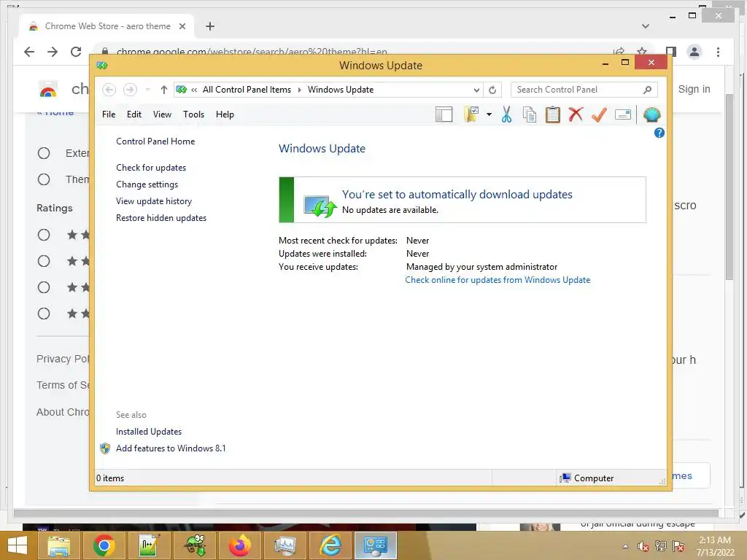The image size is (747, 560).
Task: Open Installed Updates link
Action: pos(149,432)
